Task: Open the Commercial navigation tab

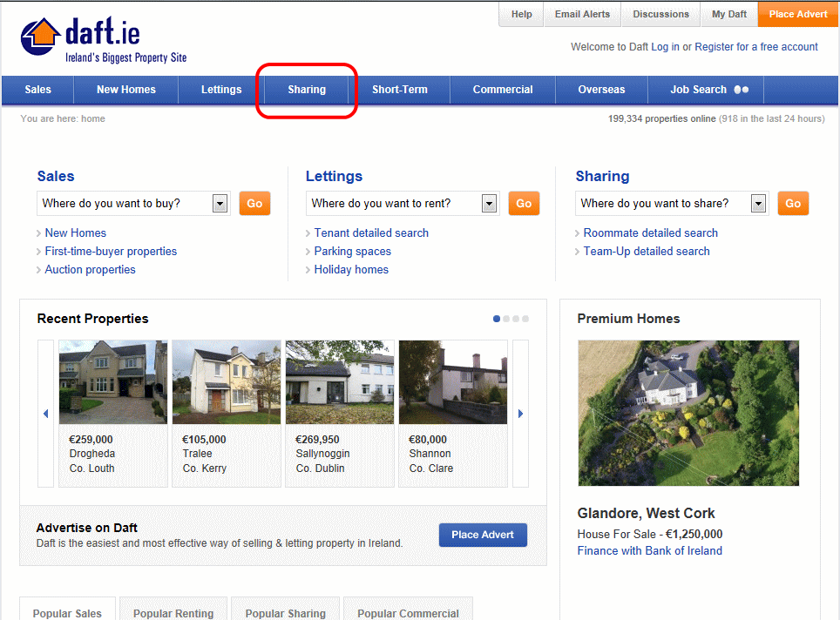Action: (503, 90)
